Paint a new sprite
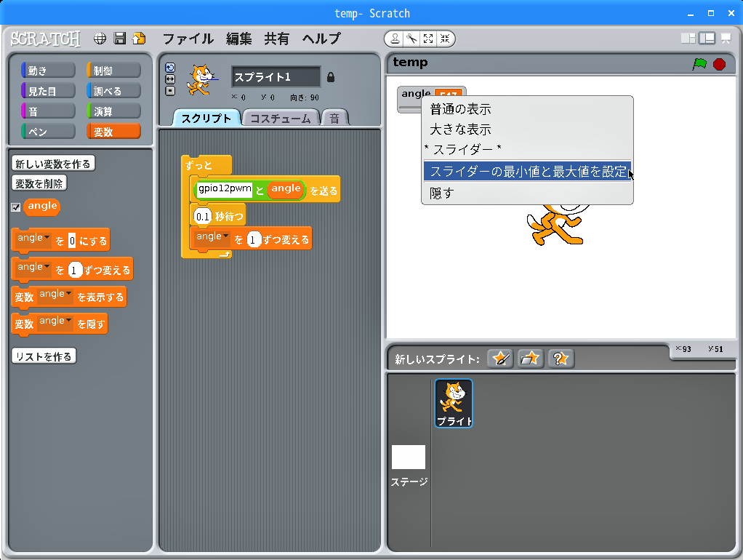 pyautogui.click(x=500, y=359)
